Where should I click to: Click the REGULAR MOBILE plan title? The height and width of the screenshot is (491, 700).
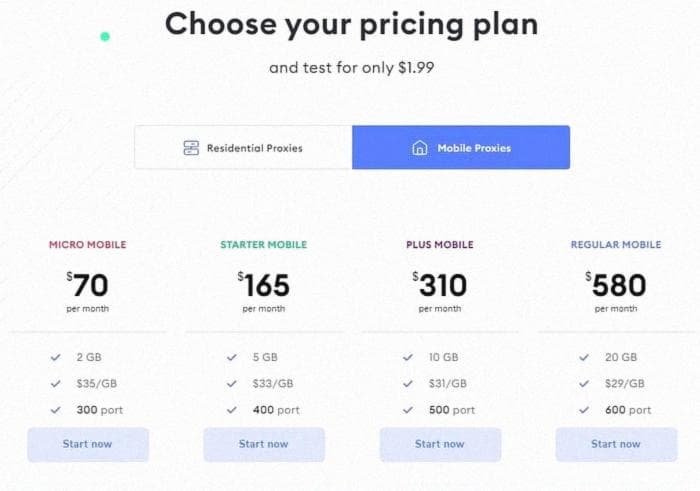pos(616,245)
